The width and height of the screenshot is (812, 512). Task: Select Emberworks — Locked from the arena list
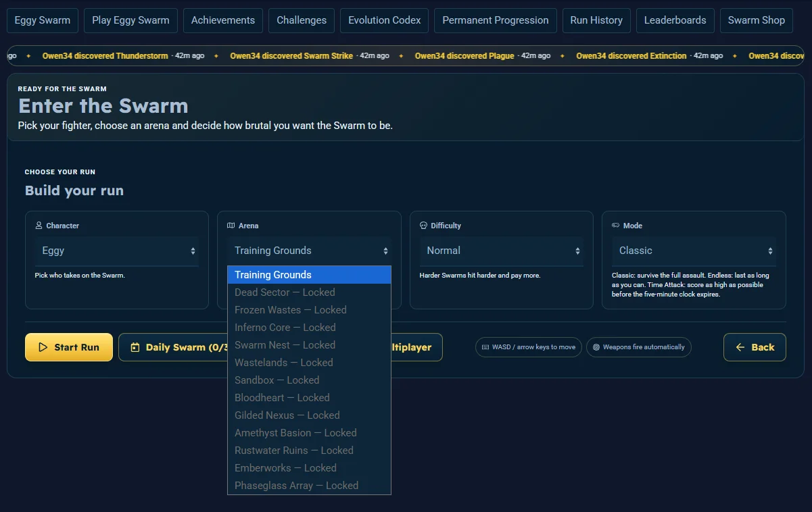[x=309, y=468]
